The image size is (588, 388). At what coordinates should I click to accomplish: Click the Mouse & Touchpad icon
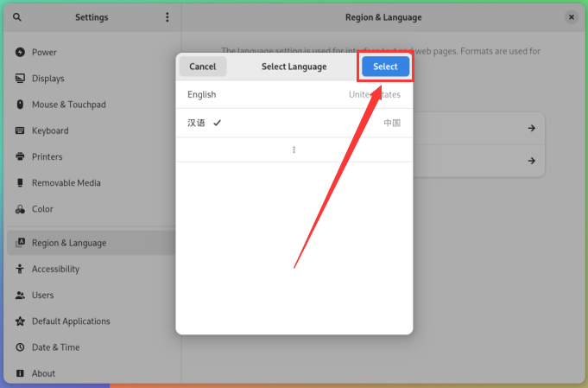click(20, 105)
